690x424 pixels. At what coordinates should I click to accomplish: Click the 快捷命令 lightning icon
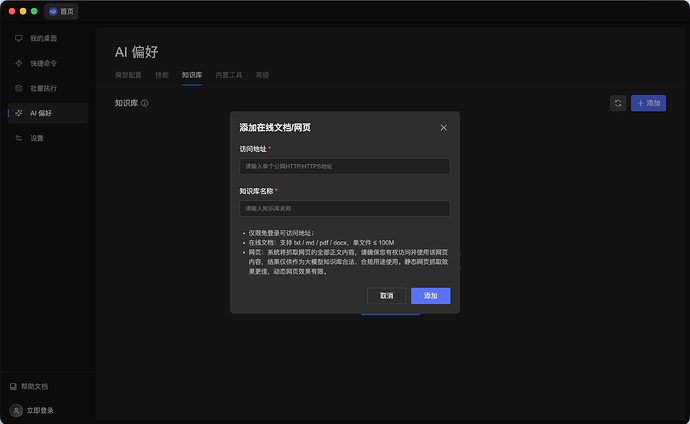(18, 63)
